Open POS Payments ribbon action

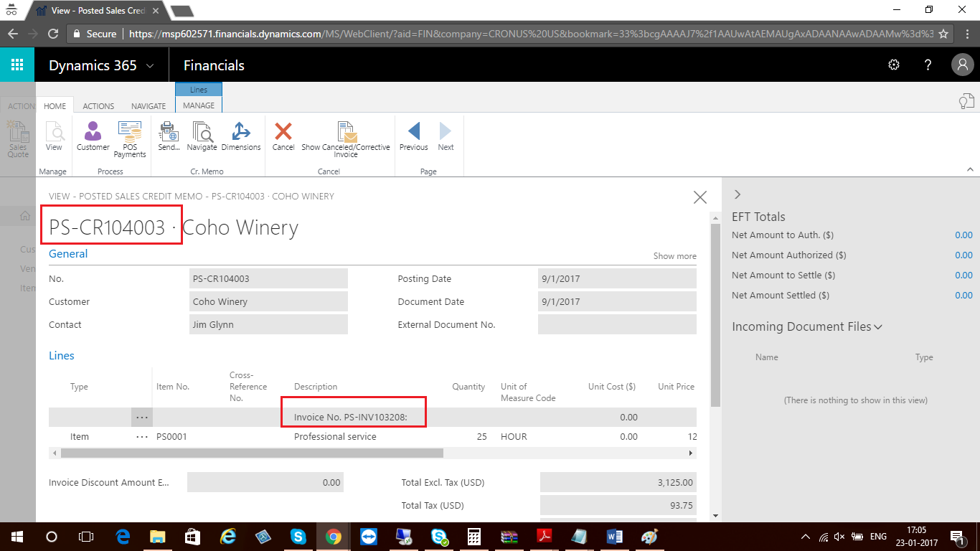pyautogui.click(x=130, y=139)
